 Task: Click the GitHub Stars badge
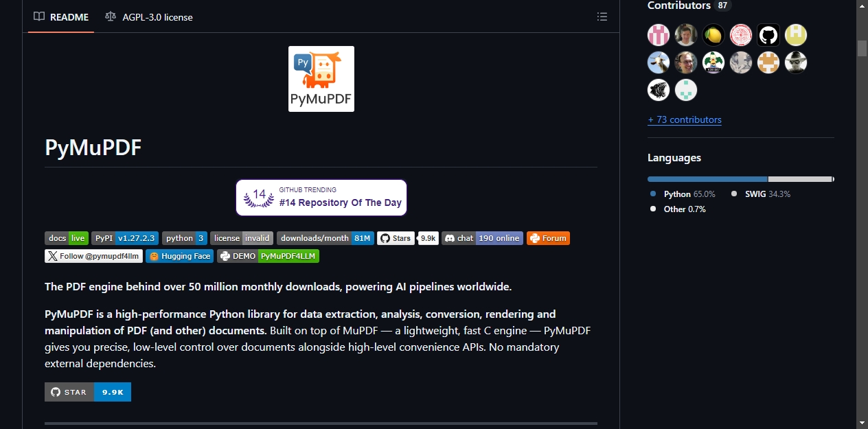coord(396,238)
